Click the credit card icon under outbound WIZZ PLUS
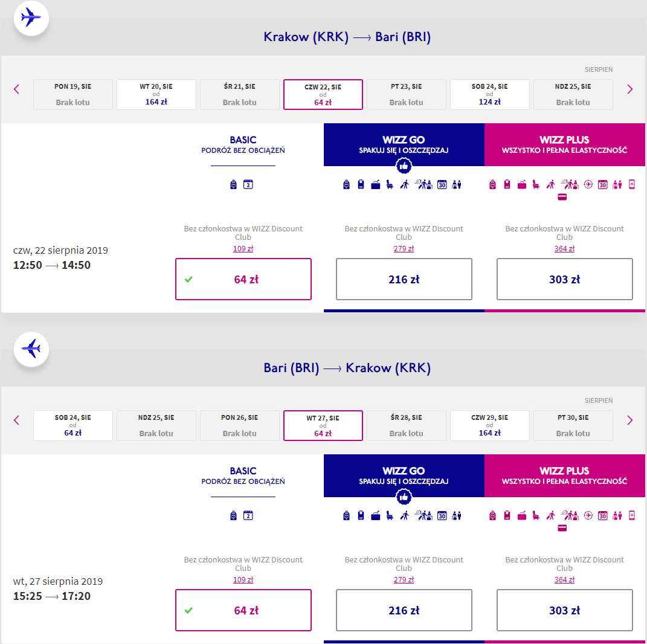647x644 pixels. (562, 197)
